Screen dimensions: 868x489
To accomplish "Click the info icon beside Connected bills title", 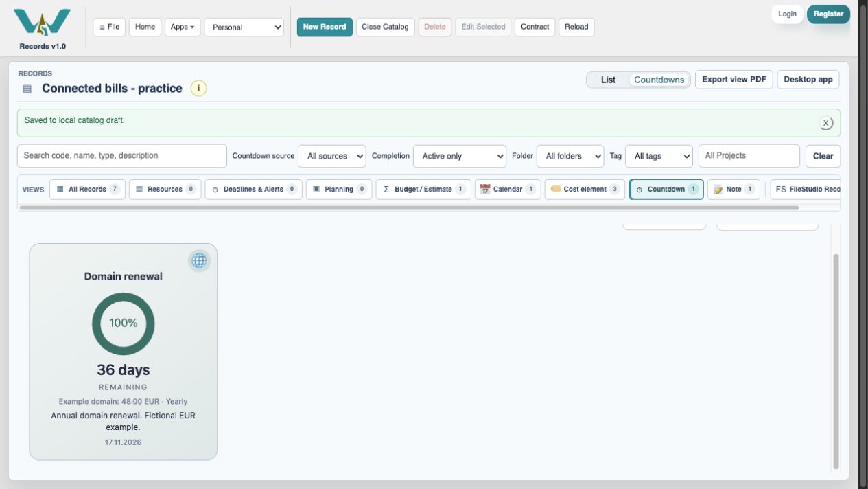I will [x=198, y=89].
